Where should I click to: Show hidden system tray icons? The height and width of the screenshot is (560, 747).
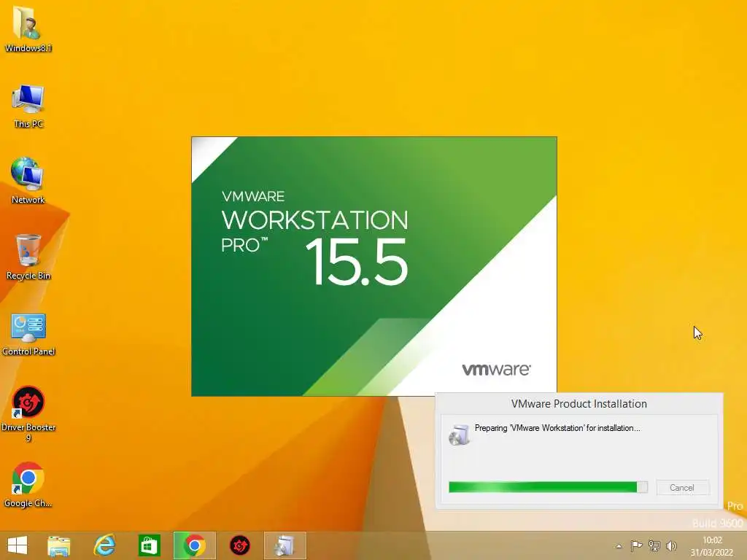coord(619,546)
